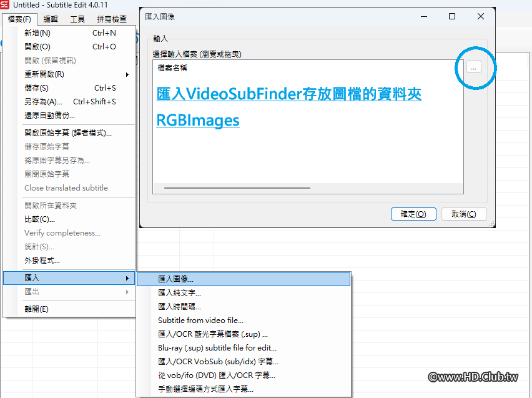Viewport: 532px width, 398px height.
Task: Select 另存為(A)... menu entry
Action: click(69, 102)
